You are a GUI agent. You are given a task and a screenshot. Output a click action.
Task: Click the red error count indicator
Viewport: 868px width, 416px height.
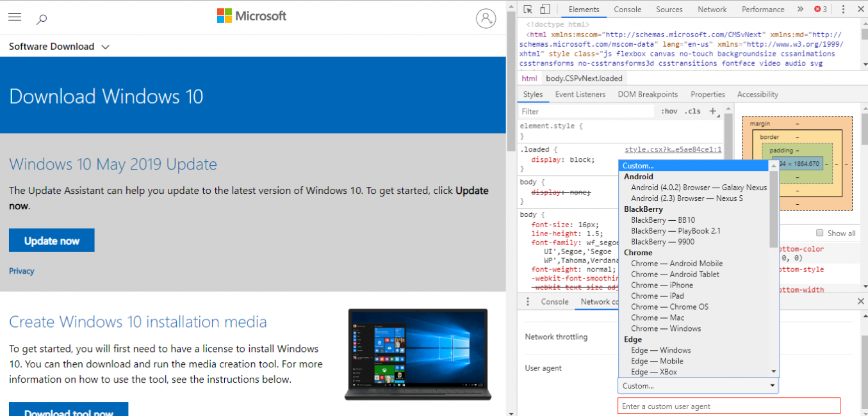(x=821, y=9)
